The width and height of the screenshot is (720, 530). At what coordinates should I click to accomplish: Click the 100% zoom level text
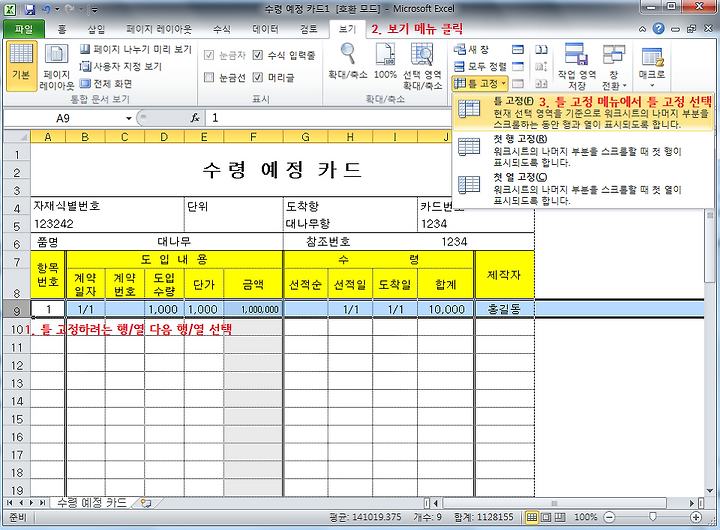click(585, 517)
